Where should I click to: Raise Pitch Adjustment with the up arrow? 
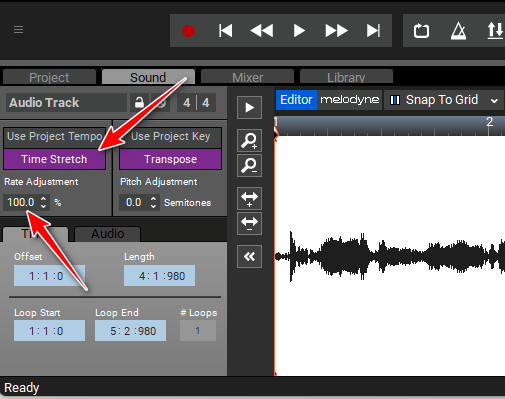(153, 199)
